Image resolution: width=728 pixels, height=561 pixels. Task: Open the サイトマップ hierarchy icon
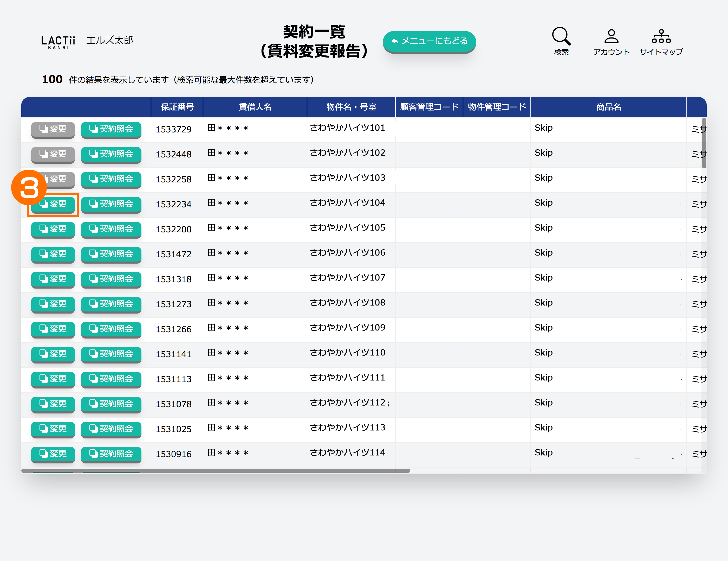pyautogui.click(x=661, y=37)
